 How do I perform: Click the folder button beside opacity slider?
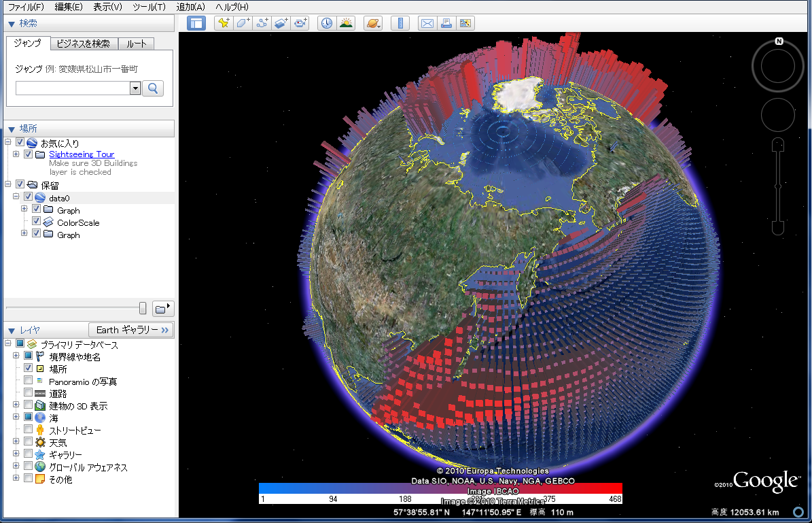coord(163,308)
